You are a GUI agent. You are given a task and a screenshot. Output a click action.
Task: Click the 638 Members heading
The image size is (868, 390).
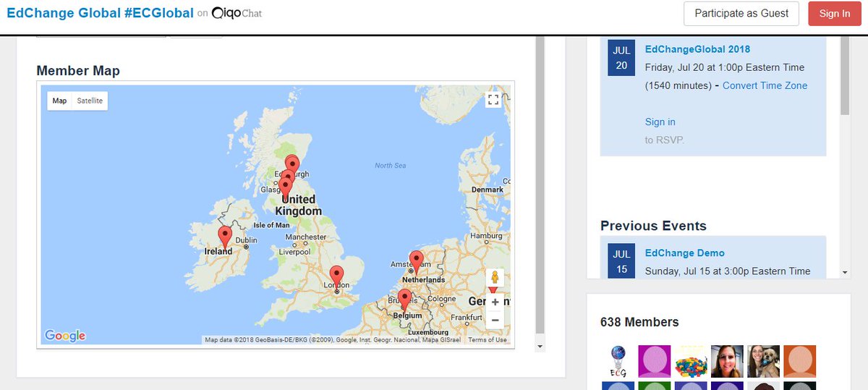(x=639, y=322)
